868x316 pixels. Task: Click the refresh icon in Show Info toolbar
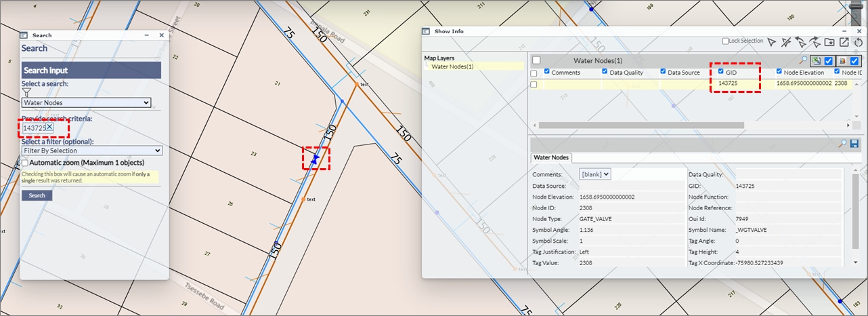pyautogui.click(x=859, y=42)
